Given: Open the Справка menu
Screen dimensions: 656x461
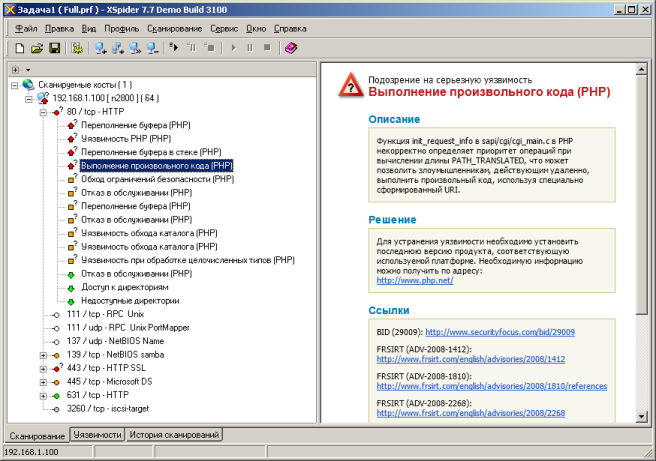Looking at the screenshot, I should [x=290, y=29].
